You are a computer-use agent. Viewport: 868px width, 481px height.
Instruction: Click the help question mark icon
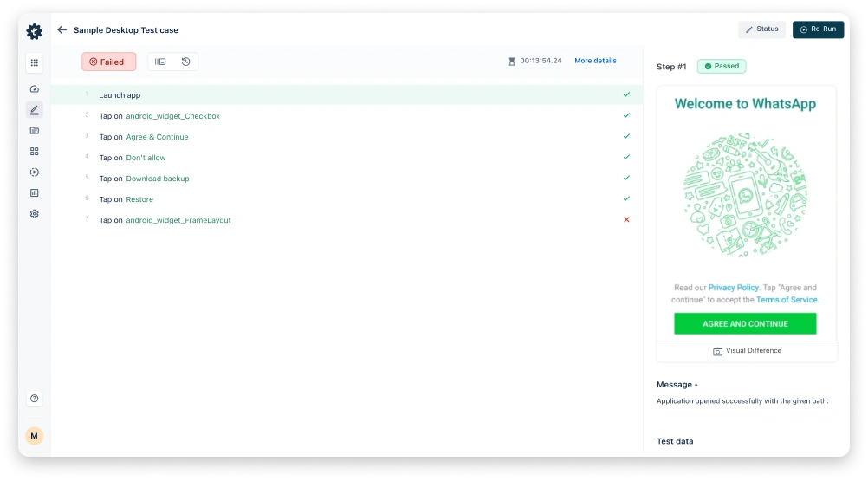(x=35, y=399)
